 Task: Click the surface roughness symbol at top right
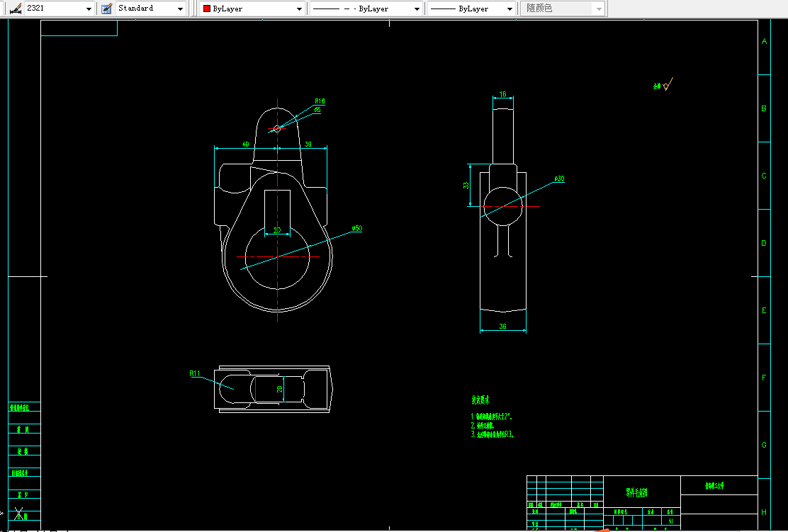tap(668, 84)
